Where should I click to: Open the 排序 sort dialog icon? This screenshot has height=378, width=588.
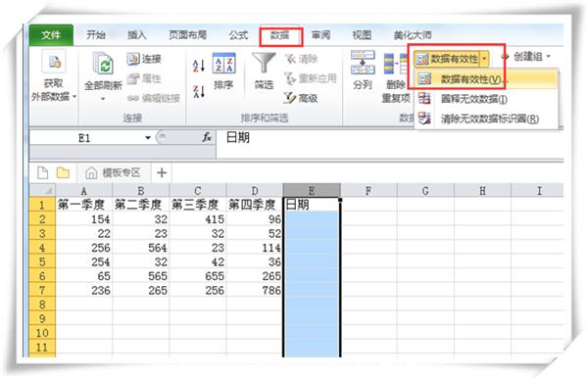click(x=223, y=63)
